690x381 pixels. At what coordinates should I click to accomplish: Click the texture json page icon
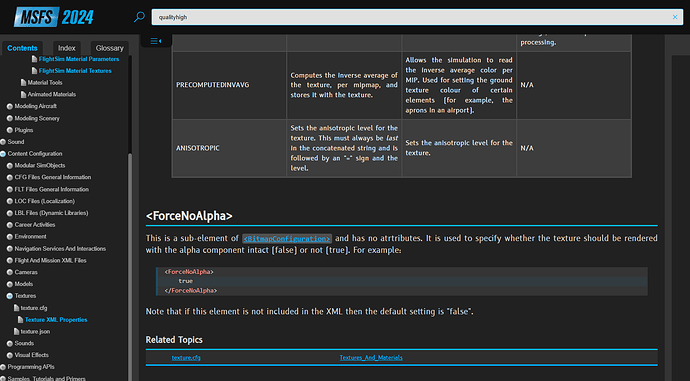pos(16,331)
